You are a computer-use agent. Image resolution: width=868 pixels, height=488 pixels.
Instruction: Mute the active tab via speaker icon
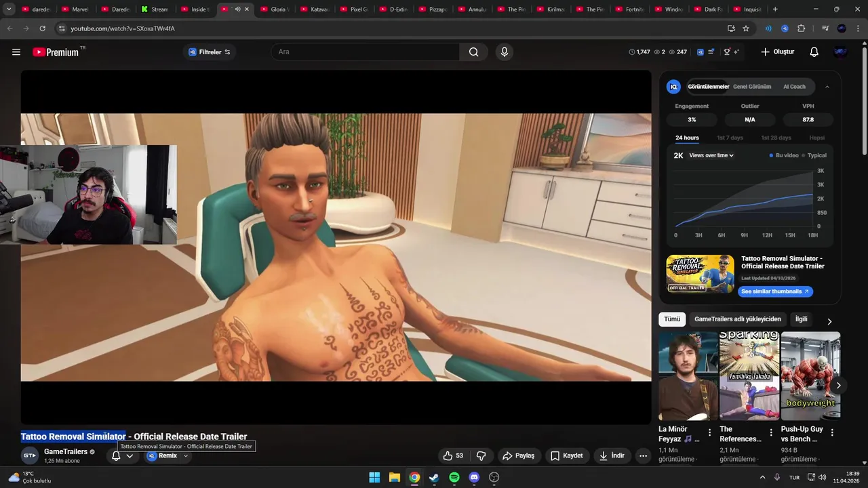pos(237,9)
